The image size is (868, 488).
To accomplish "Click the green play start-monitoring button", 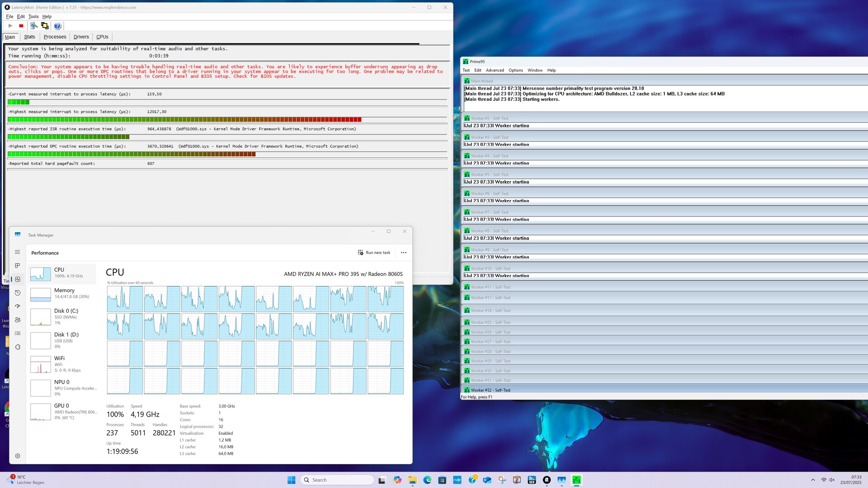I will (x=10, y=26).
